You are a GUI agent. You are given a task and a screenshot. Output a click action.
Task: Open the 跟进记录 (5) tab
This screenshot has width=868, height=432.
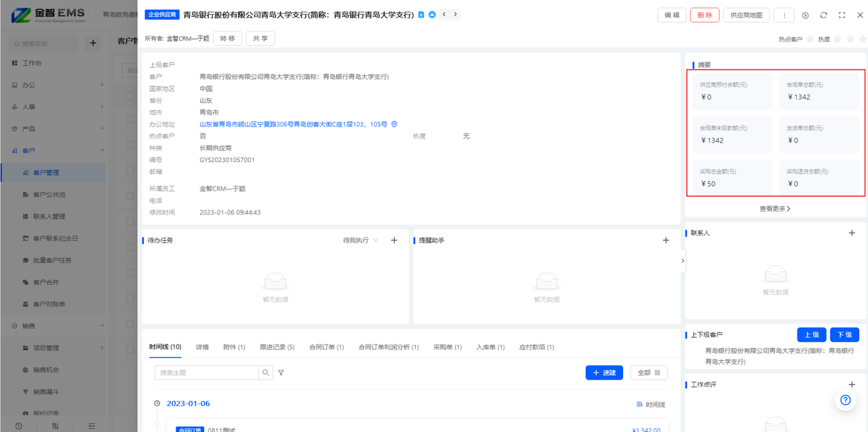point(277,347)
